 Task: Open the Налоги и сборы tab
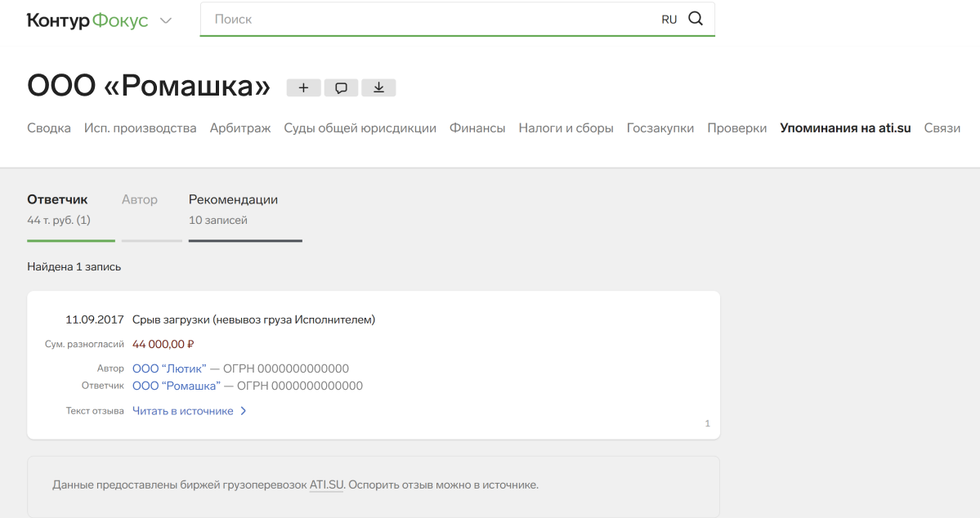pos(566,128)
